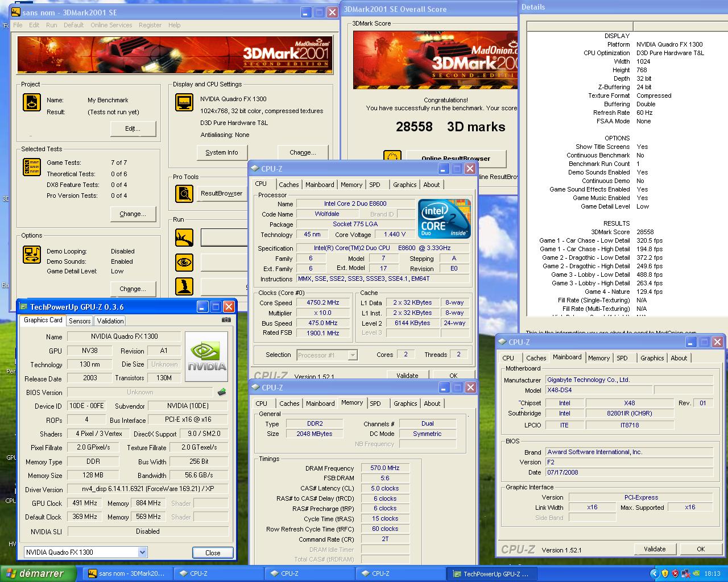Click the GPU Clock 491 MHz field

point(85,503)
